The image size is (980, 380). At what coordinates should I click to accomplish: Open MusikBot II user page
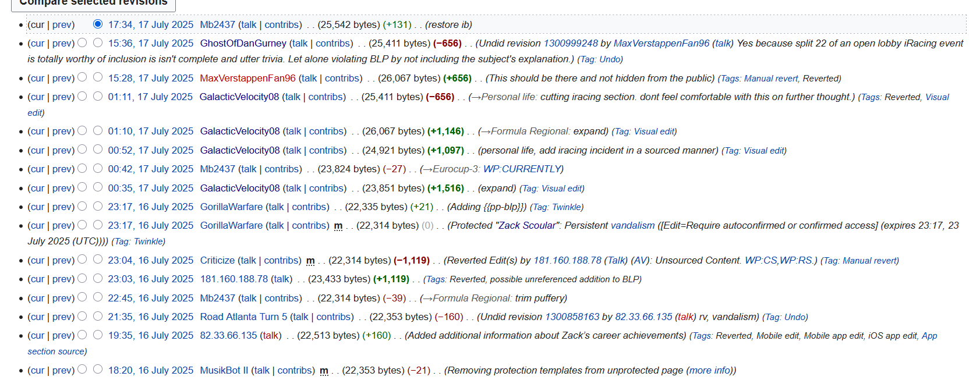coord(224,370)
